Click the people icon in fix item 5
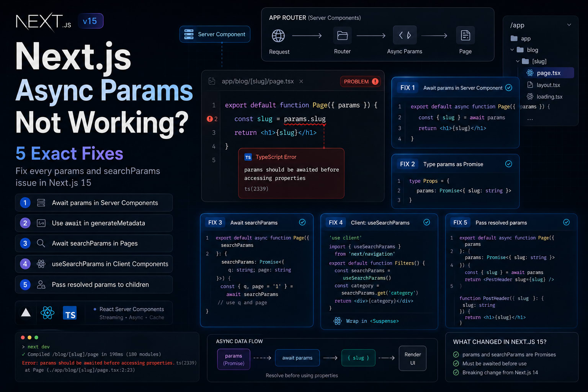Screen dimensions: 588x392 click(x=41, y=284)
